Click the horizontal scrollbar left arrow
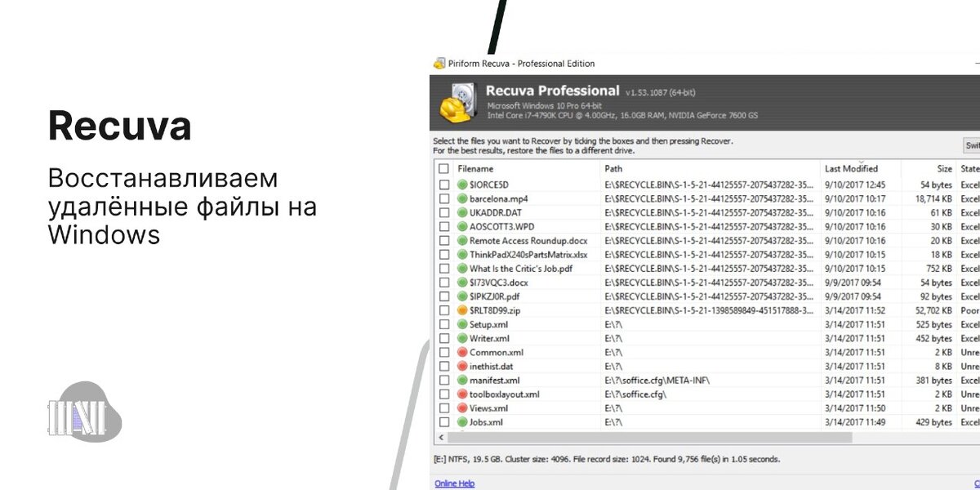This screenshot has height=490, width=980. point(442,437)
